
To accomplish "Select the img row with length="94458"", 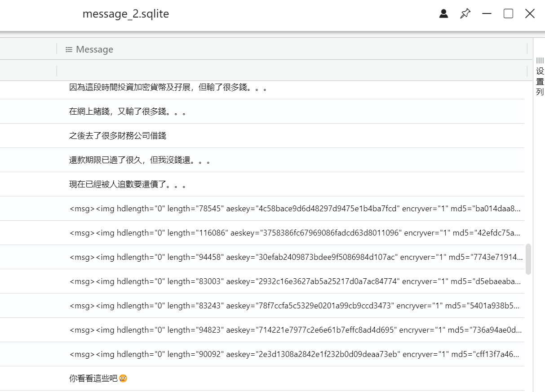I will [262, 257].
